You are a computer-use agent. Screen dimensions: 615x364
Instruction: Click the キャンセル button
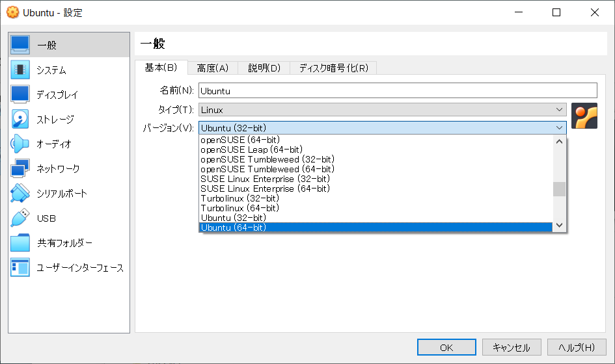512,347
